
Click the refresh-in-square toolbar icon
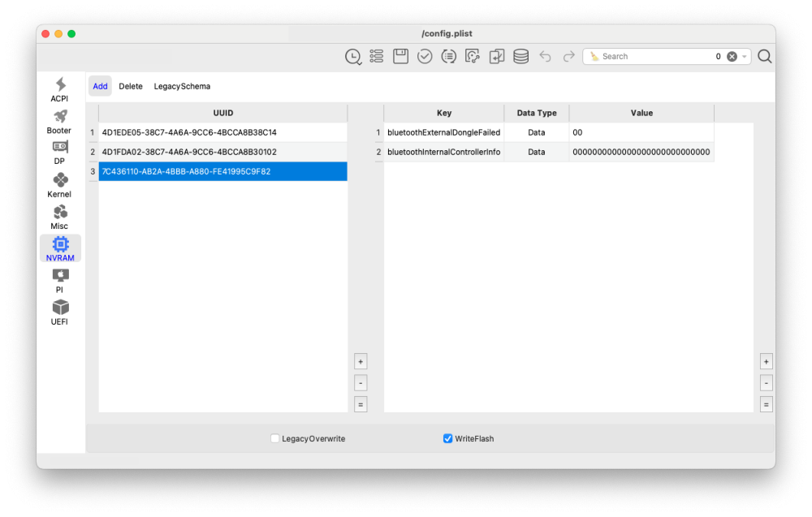click(473, 56)
